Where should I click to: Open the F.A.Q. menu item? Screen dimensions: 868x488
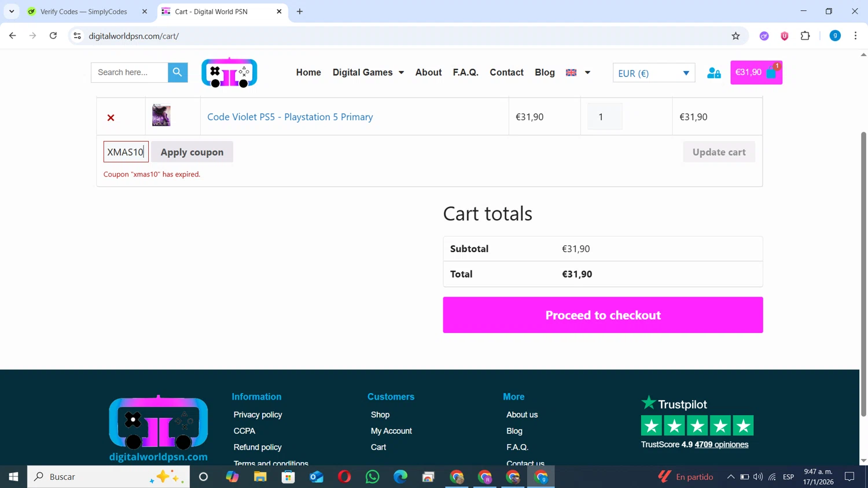465,72
